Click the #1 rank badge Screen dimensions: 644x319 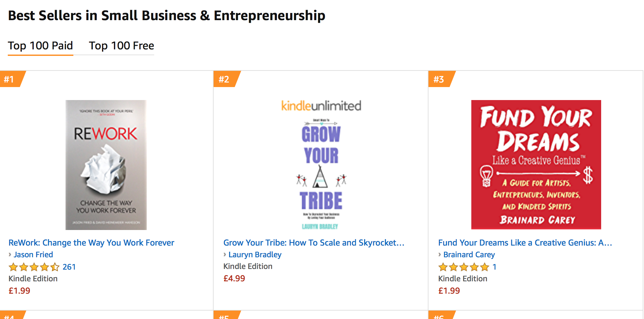point(10,79)
